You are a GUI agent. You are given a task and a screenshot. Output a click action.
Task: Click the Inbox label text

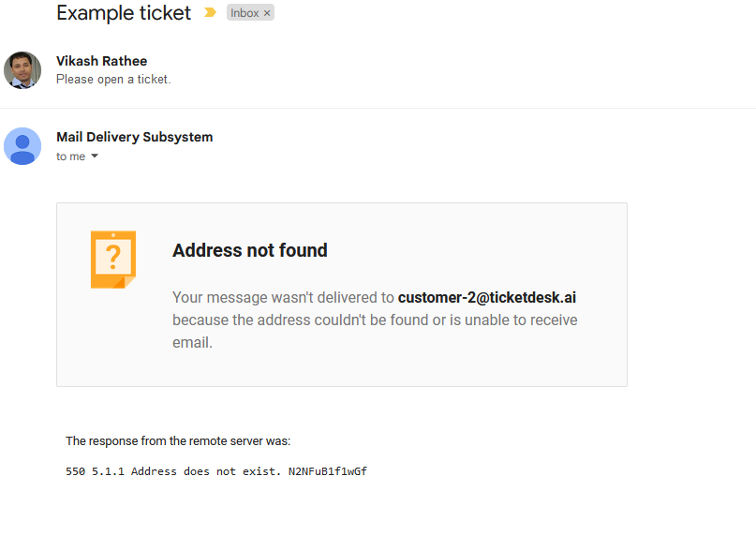pos(244,13)
